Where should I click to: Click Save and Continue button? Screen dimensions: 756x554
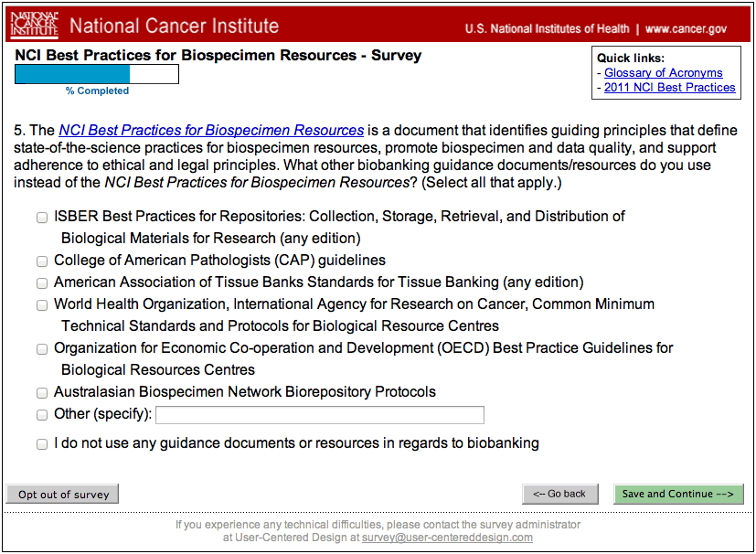click(x=677, y=494)
